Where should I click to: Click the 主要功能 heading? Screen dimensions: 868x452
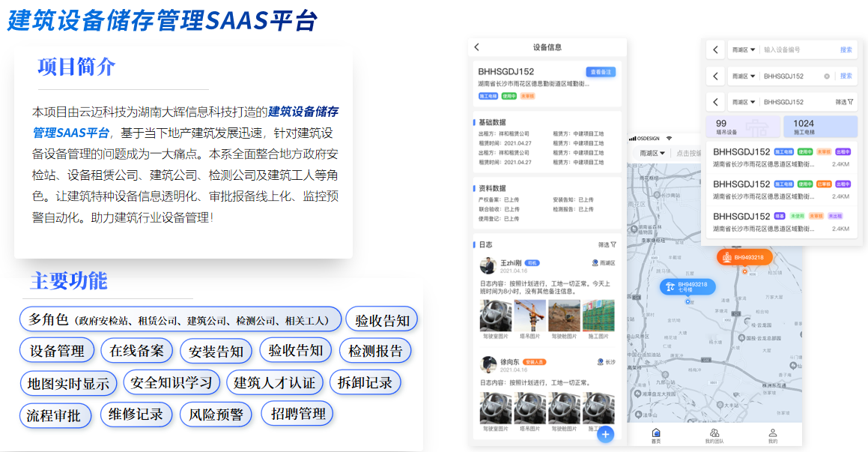click(69, 281)
